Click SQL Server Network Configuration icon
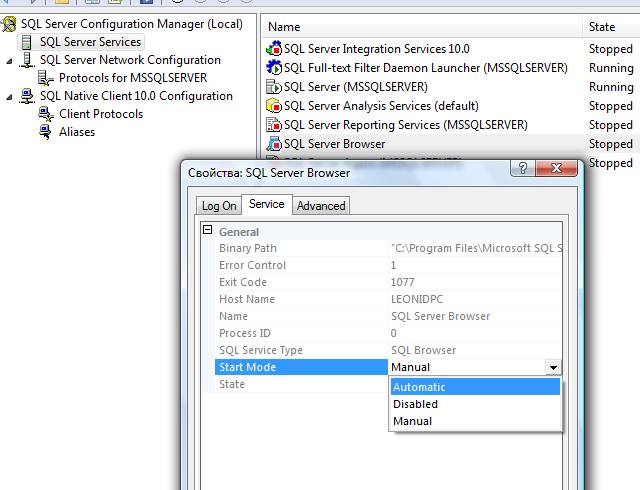 click(27, 60)
